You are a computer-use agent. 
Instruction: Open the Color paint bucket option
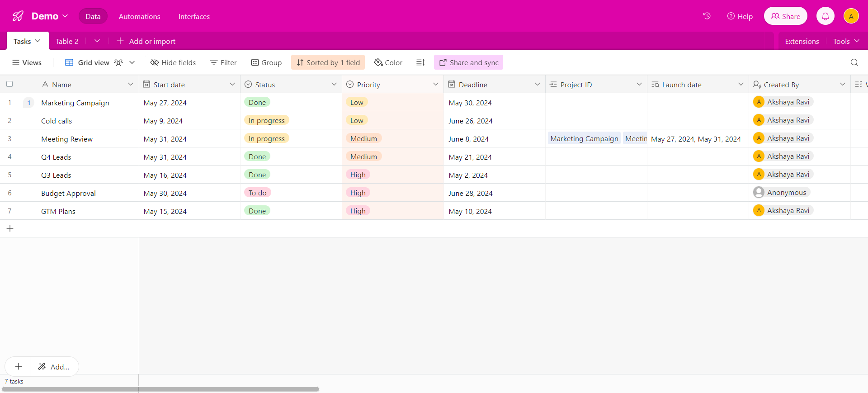tap(388, 62)
